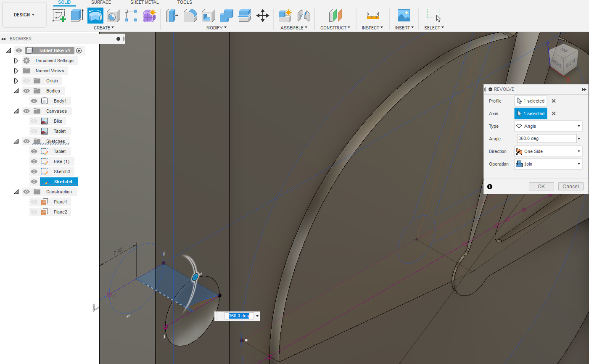Expand the Named Views node
The image size is (589, 364).
click(x=16, y=71)
